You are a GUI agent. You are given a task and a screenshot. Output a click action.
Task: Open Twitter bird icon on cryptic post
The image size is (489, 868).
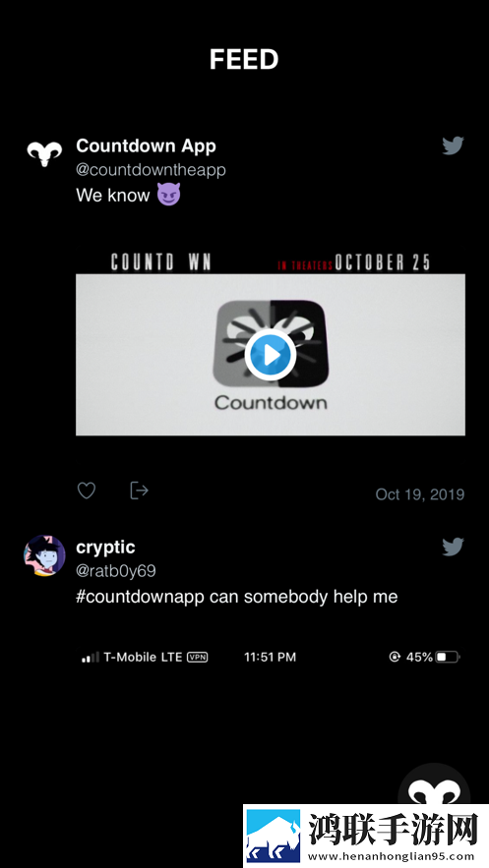point(453,547)
